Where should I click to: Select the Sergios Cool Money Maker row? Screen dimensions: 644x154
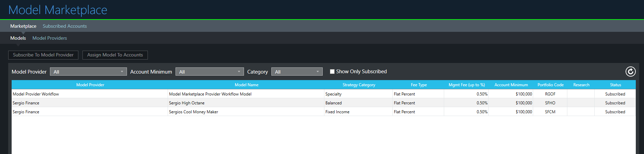coord(324,112)
